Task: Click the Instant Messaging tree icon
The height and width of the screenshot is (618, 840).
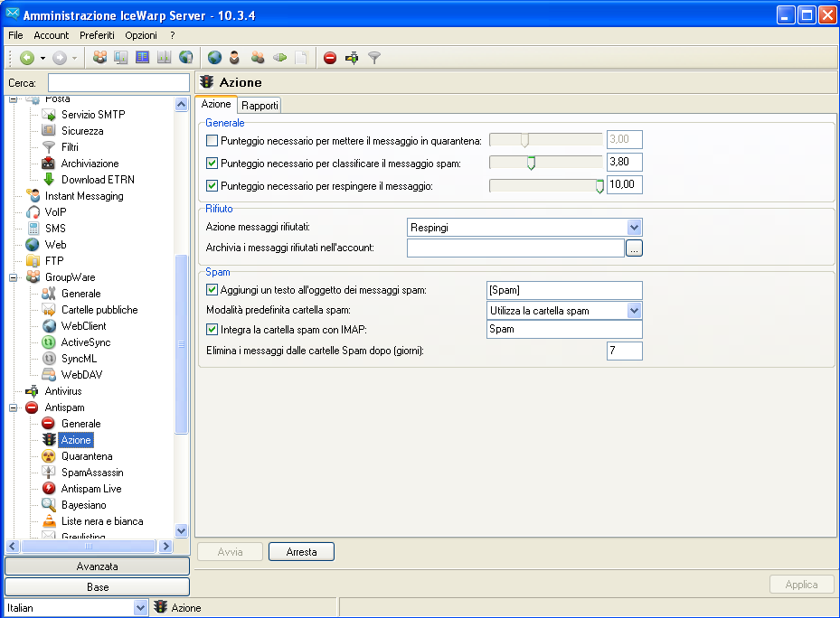Action: click(x=33, y=196)
